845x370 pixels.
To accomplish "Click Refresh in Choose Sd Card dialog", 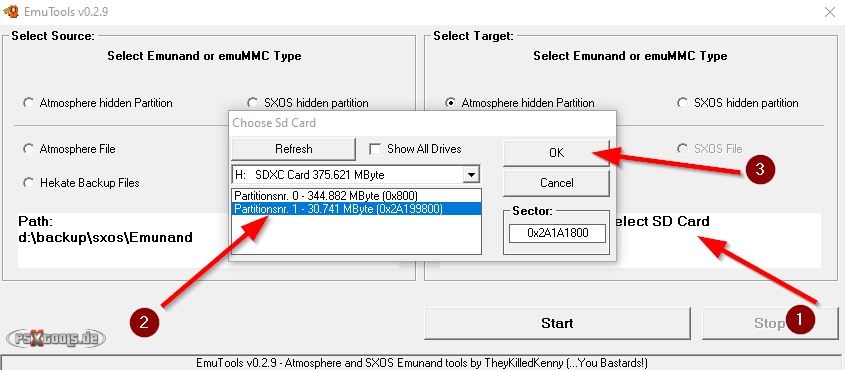I will coord(293,149).
